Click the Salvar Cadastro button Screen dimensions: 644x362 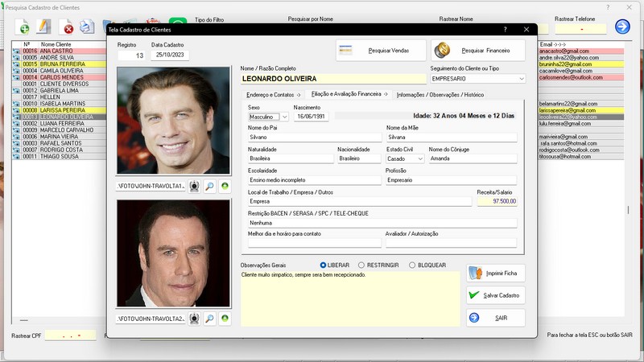496,295
